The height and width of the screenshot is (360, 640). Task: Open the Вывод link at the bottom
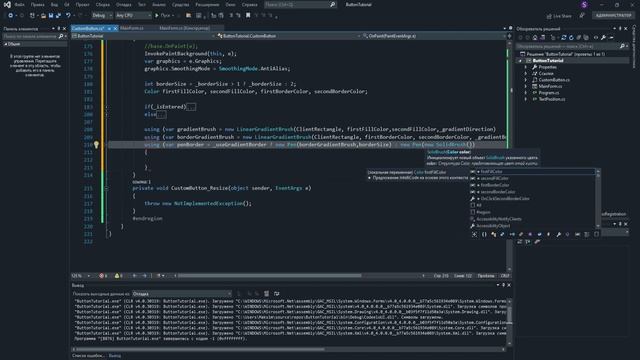tap(115, 356)
